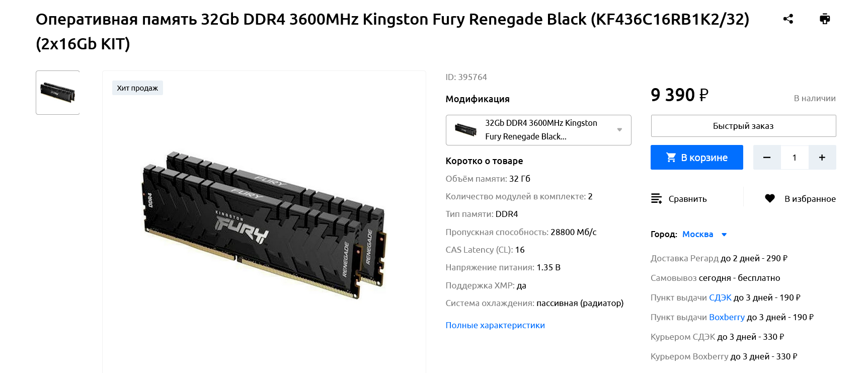Viewport: 868px width, 373px height.
Task: Click the Сравнить label
Action: pos(687,199)
